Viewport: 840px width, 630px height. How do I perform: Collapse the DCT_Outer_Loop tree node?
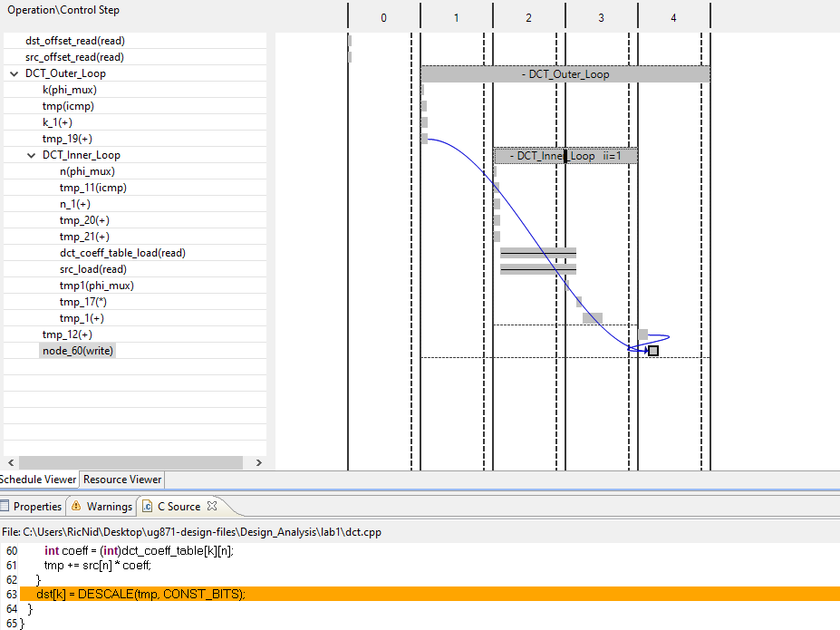click(x=14, y=74)
